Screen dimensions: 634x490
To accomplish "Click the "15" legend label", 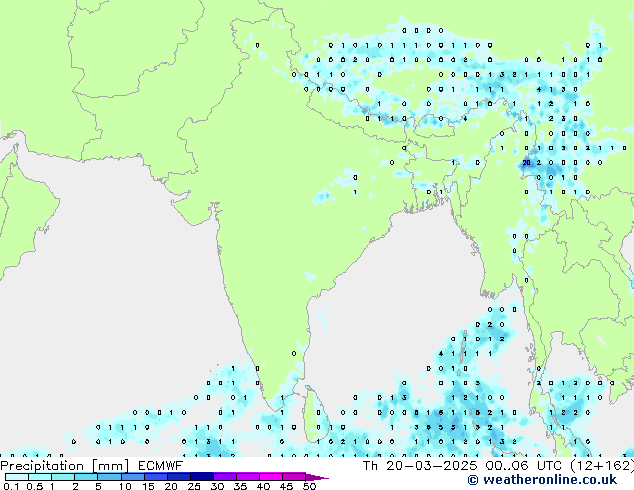I will point(148,486).
